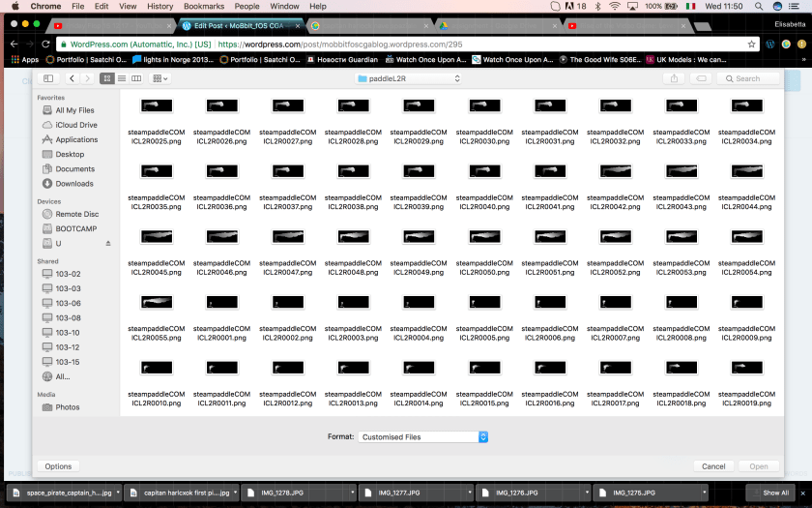Open the Bookmarks menu in menu bar

[203, 6]
